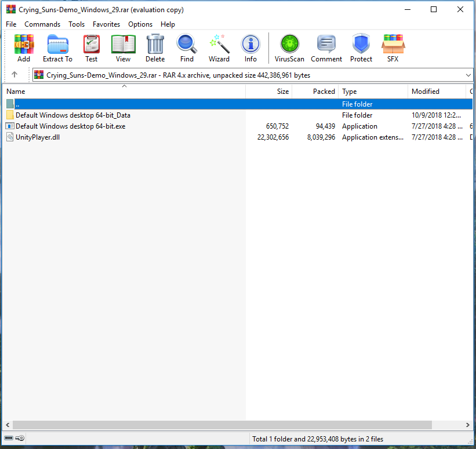The height and width of the screenshot is (449, 476).
Task: Open the File menu
Action: click(x=11, y=24)
